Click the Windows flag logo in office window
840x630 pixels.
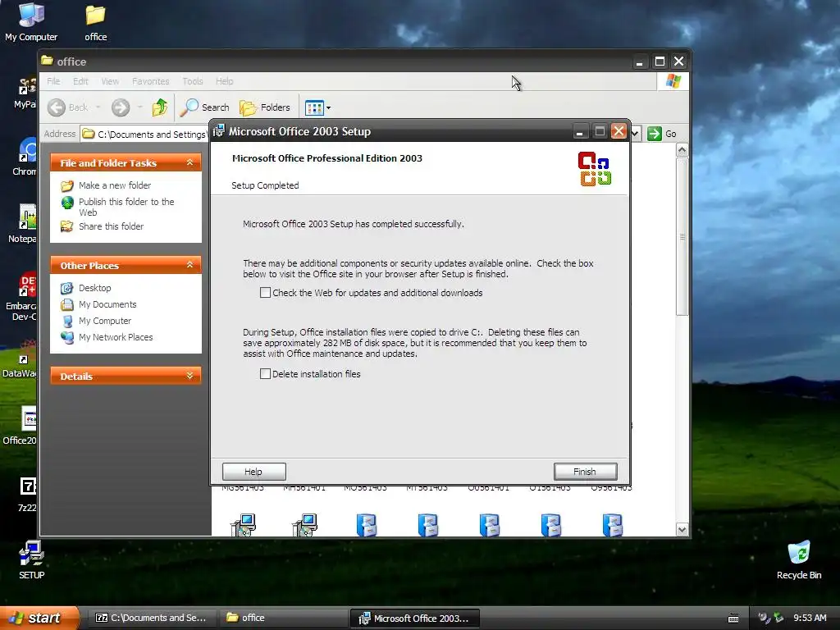(673, 81)
